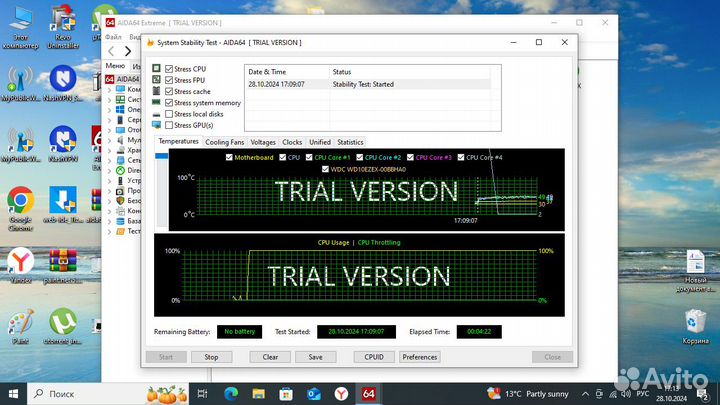Go forward with AIDA64 right arrow
The width and height of the screenshot is (720, 405).
click(128, 51)
